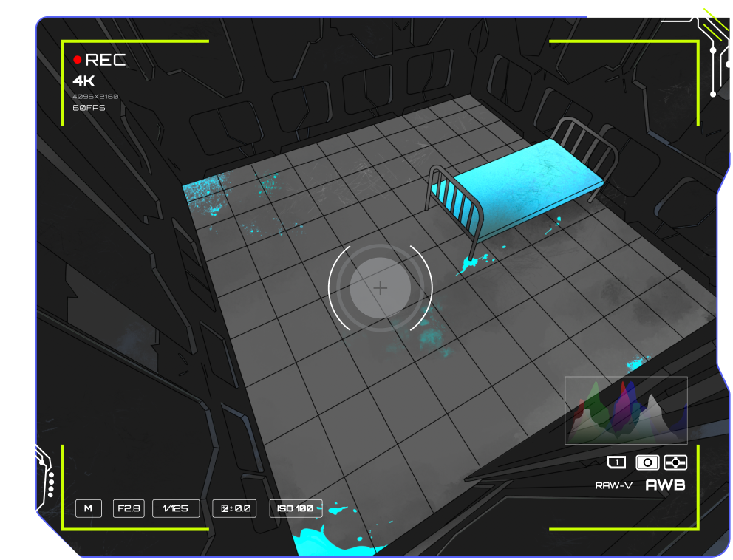
Task: Toggle the AWB auto white balance setting
Action: tap(665, 485)
